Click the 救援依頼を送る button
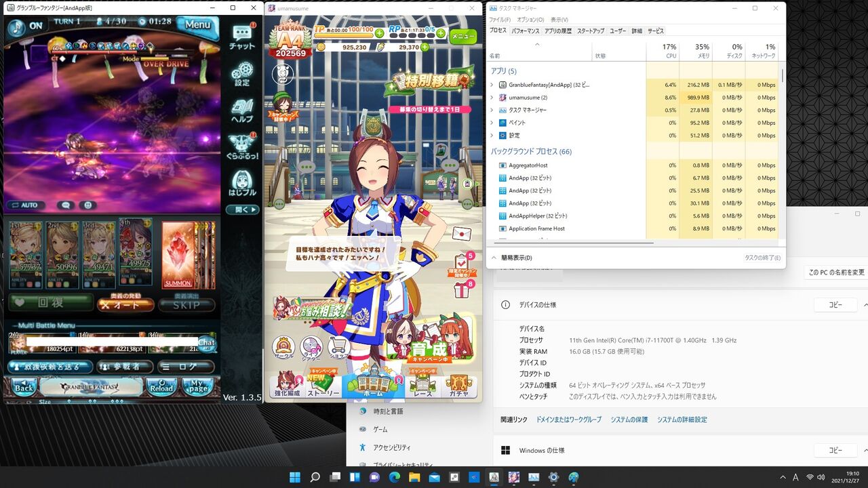The image size is (868, 488). [x=50, y=367]
